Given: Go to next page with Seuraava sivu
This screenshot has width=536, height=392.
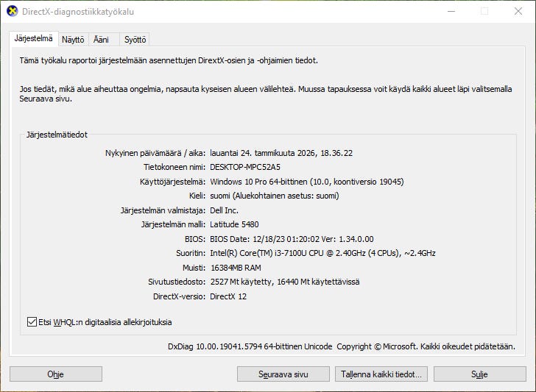Looking at the screenshot, I should (x=283, y=374).
